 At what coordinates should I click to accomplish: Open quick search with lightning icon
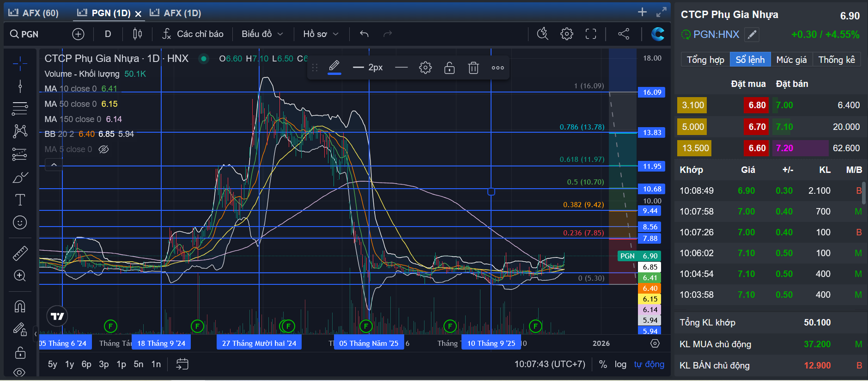coord(542,34)
